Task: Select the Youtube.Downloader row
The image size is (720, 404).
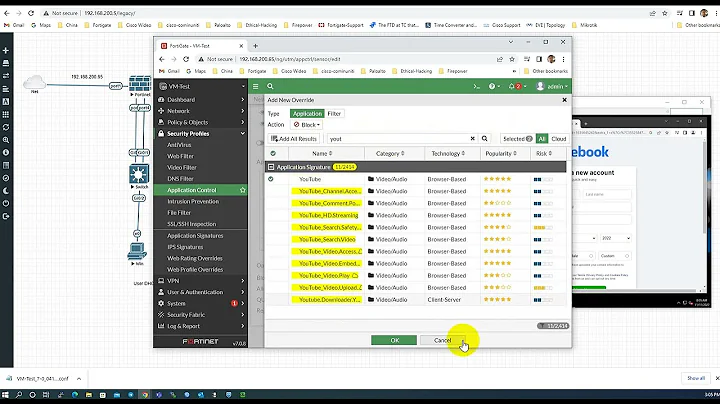Action: point(416,300)
